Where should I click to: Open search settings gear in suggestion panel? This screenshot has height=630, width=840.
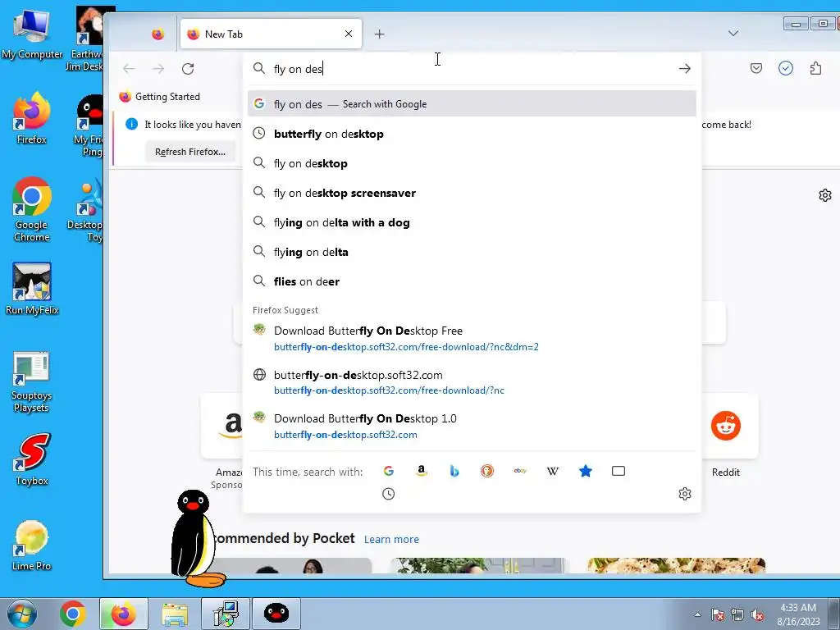[x=685, y=493]
